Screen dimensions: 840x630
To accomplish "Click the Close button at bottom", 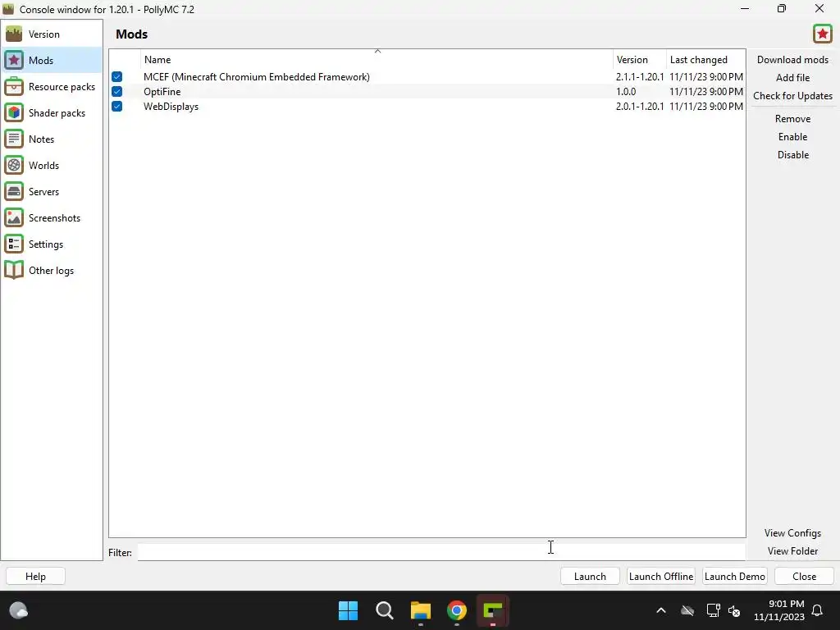I will pyautogui.click(x=804, y=577).
